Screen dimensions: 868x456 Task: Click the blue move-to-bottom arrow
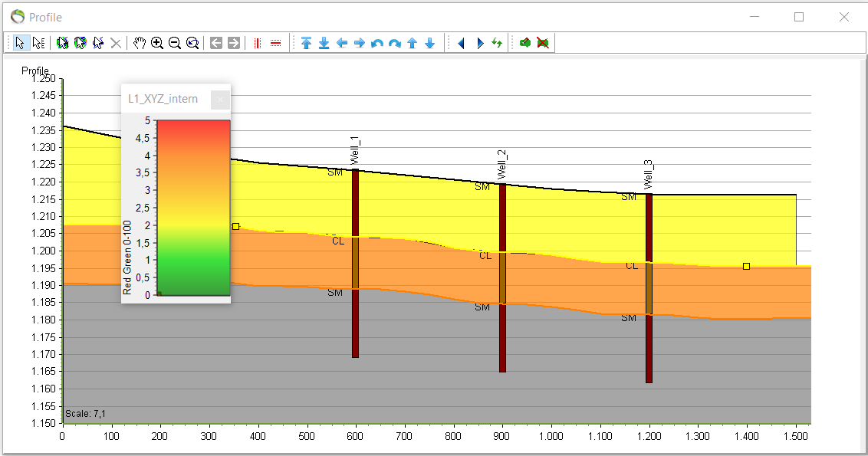coord(324,43)
